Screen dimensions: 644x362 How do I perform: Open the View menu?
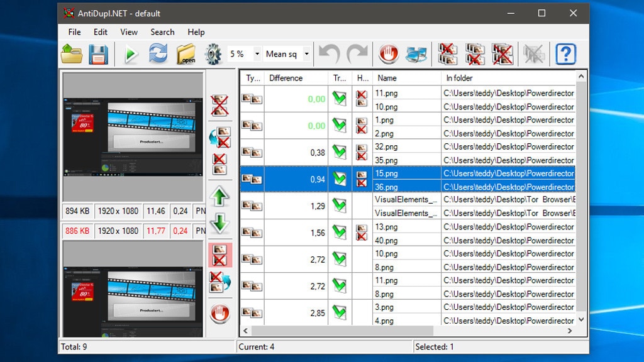pyautogui.click(x=128, y=32)
